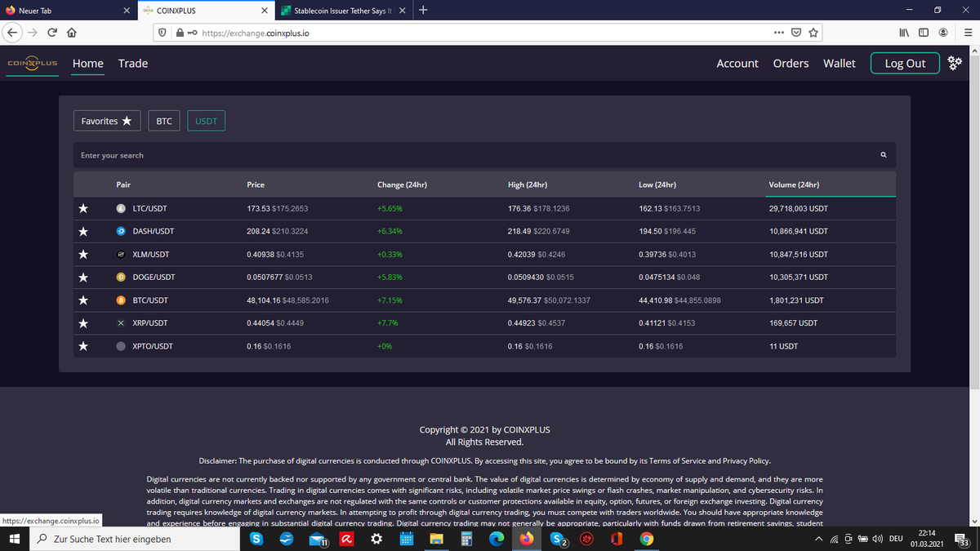Click the XPTO grey coin icon
The width and height of the screenshot is (980, 551).
point(121,345)
